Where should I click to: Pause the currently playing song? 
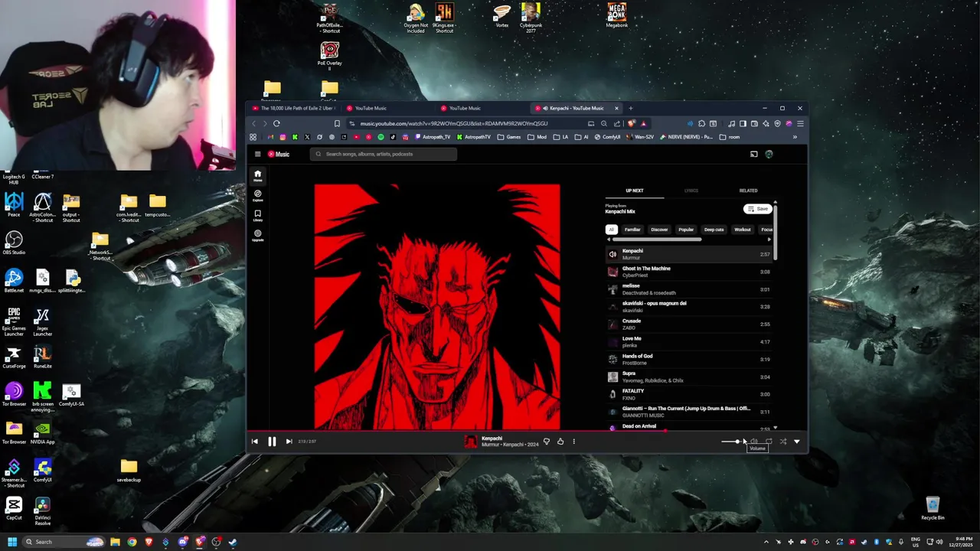point(272,442)
